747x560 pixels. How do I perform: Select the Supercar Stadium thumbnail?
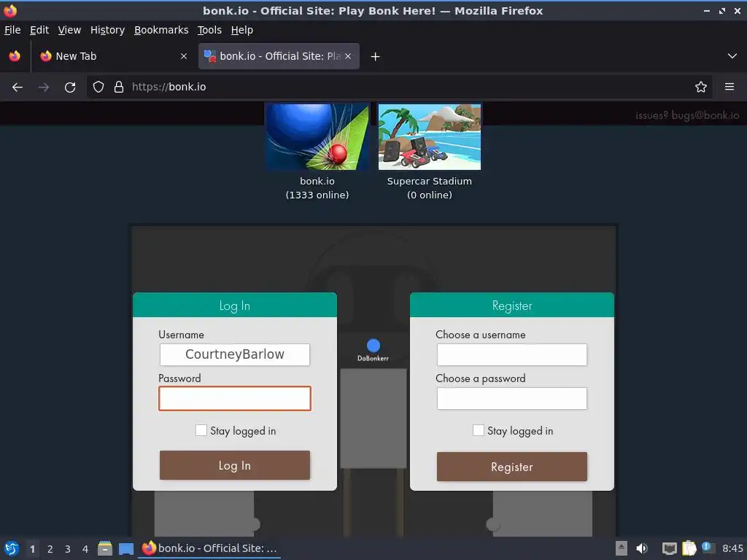coord(430,136)
